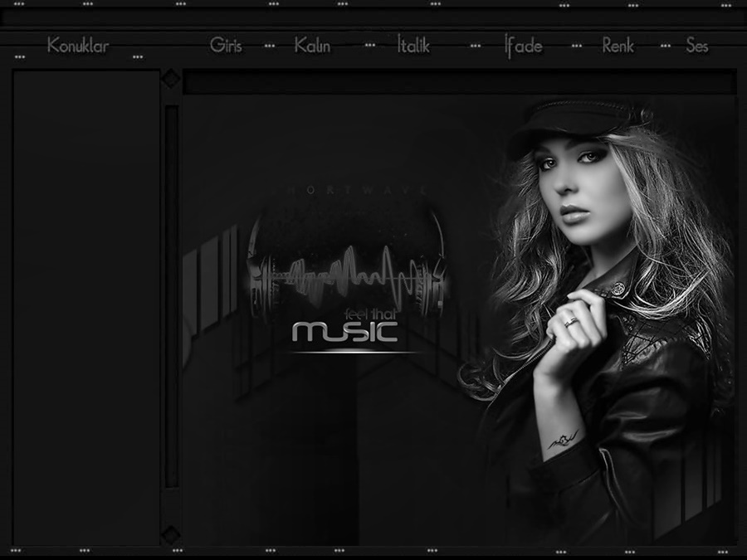Toggle the Ses sound option

pos(697,46)
